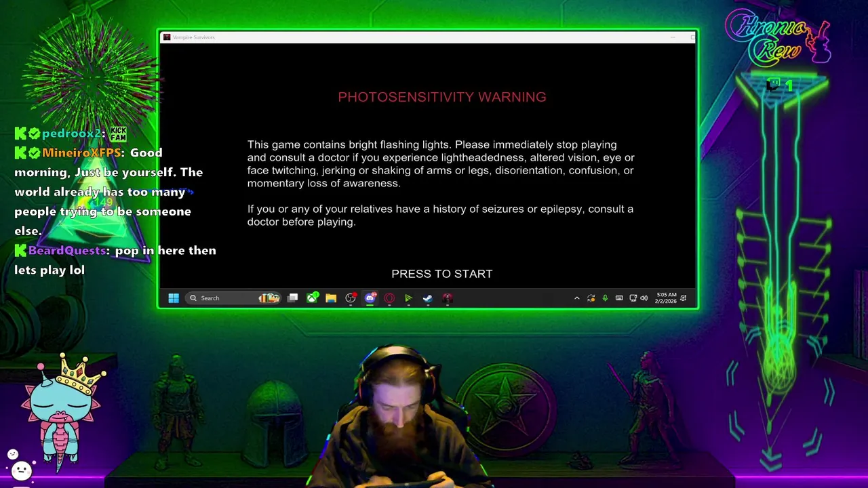Select the Vampire Survivors taskbar icon
Image resolution: width=868 pixels, height=488 pixels.
(448, 298)
